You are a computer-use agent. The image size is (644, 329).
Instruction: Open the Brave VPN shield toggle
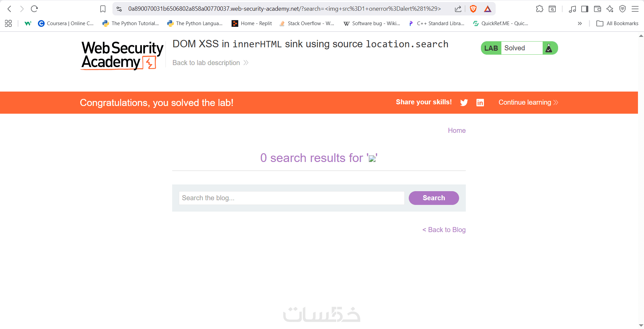coord(623,9)
